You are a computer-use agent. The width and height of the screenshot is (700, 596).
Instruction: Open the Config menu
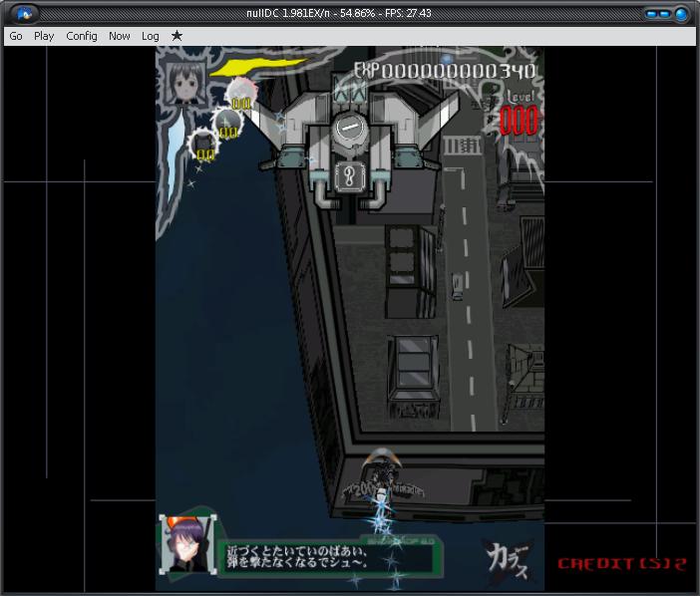(81, 36)
